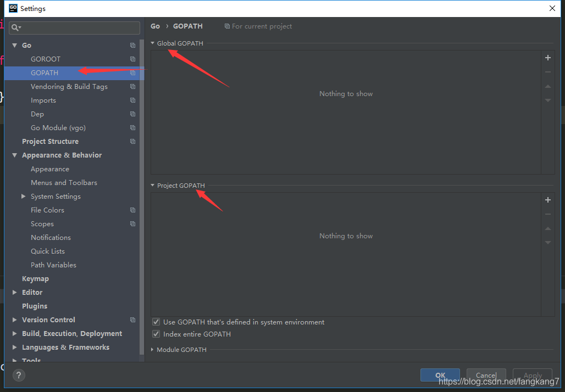565x392 pixels.
Task: Expand System Settings node
Action: 24,196
